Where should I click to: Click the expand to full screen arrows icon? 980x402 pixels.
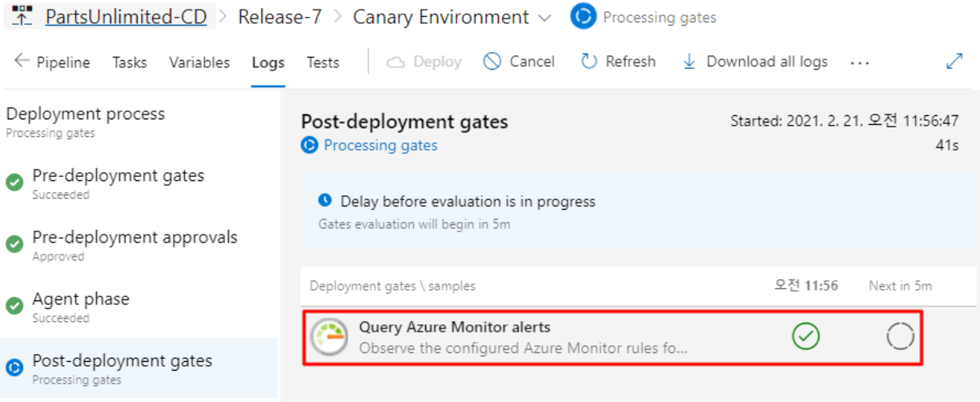pyautogui.click(x=954, y=62)
